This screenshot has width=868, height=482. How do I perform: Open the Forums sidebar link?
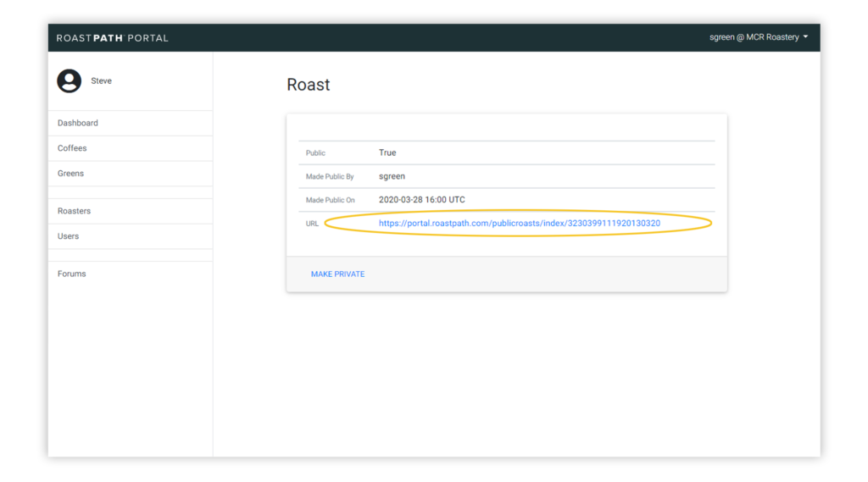tap(131, 274)
